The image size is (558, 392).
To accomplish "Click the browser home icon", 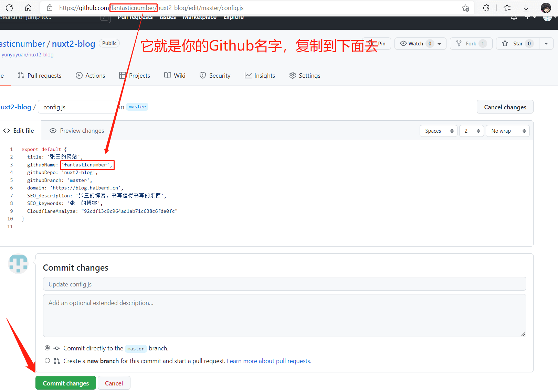I will point(28,8).
